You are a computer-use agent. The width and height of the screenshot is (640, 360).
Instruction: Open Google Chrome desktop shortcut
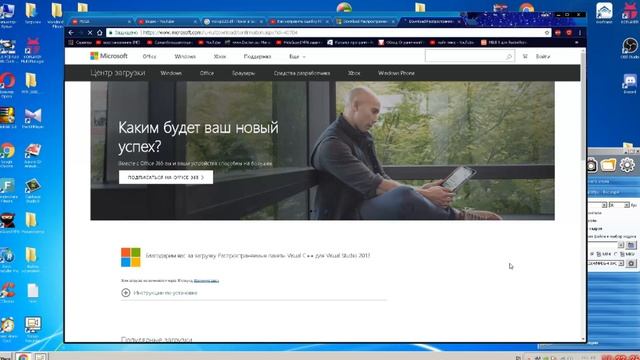pos(7,152)
